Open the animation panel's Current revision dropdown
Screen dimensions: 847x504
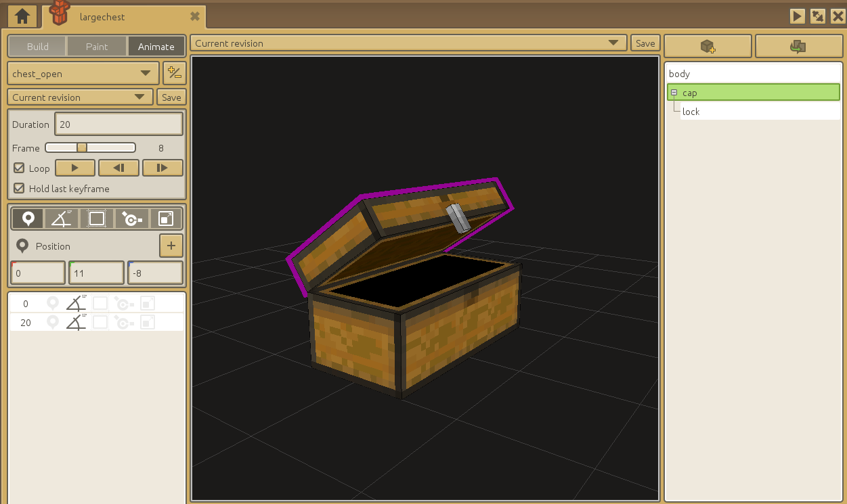(x=80, y=97)
